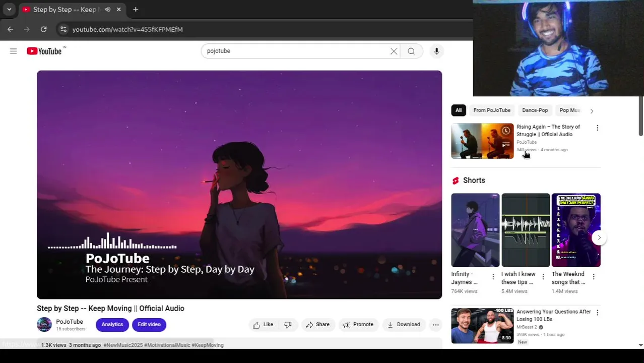This screenshot has height=363, width=644.
Task: Dislike the video
Action: point(288,325)
